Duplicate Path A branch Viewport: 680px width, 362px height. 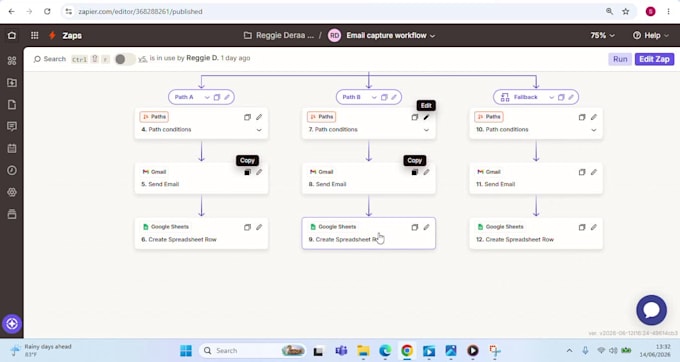click(217, 97)
